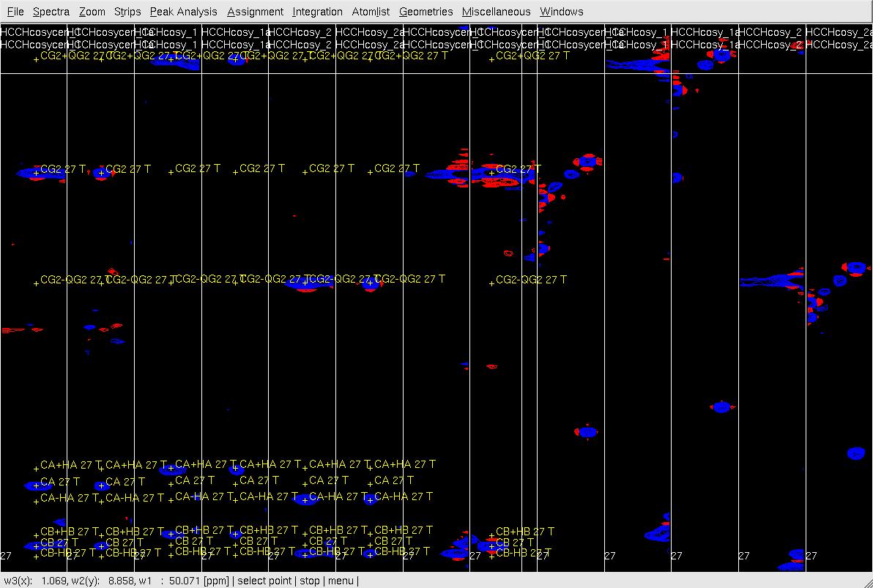This screenshot has width=873, height=588.
Task: Open the Geometries menu
Action: coord(426,12)
